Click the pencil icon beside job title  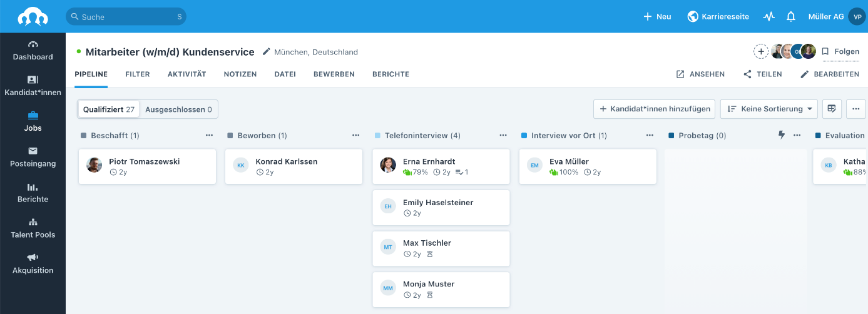(267, 52)
